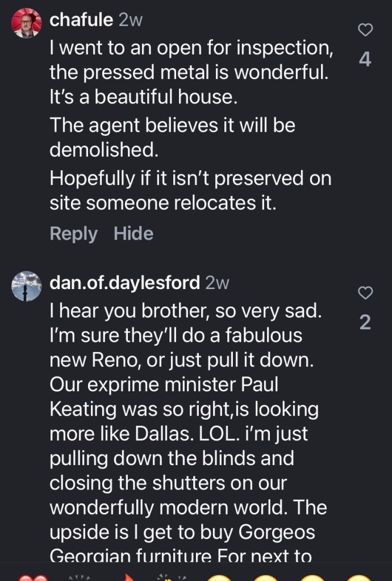Hide chafule's comment
This screenshot has width=392, height=581.
[x=134, y=233]
